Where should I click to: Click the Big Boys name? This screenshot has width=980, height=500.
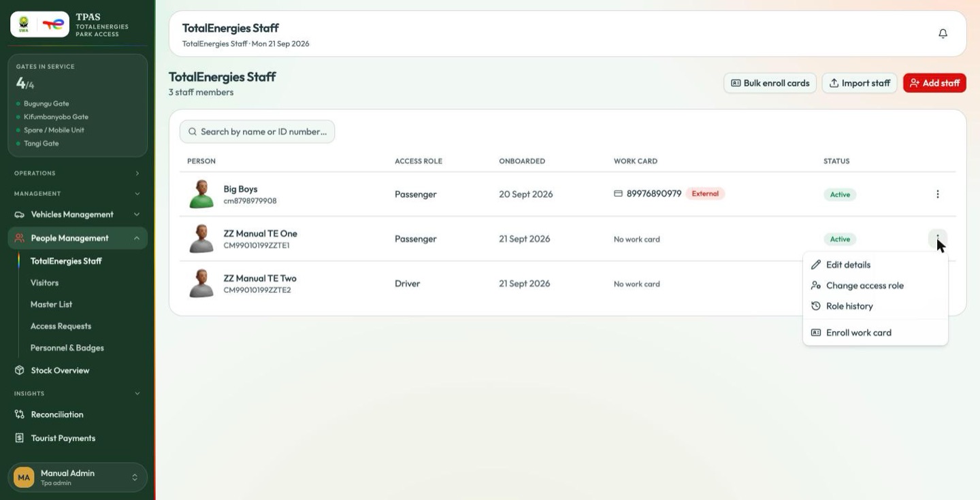(x=240, y=189)
